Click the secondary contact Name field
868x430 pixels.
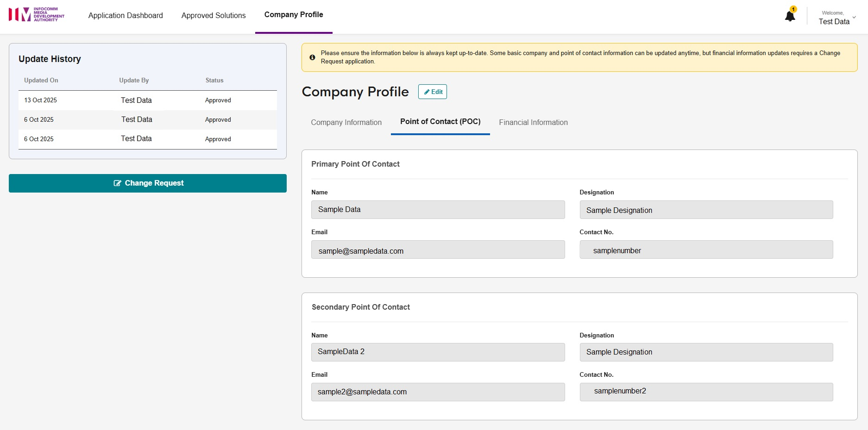[438, 352]
